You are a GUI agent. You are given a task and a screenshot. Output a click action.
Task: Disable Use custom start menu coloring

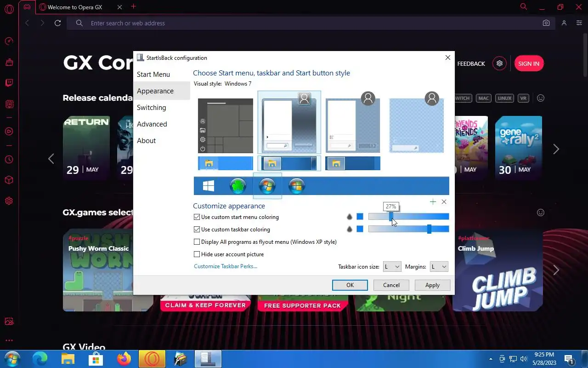pos(197,217)
